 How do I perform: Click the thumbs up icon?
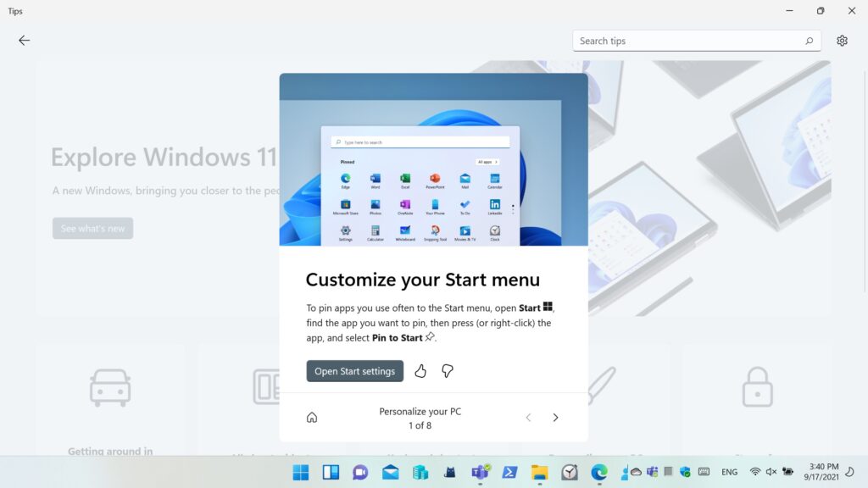pos(420,371)
